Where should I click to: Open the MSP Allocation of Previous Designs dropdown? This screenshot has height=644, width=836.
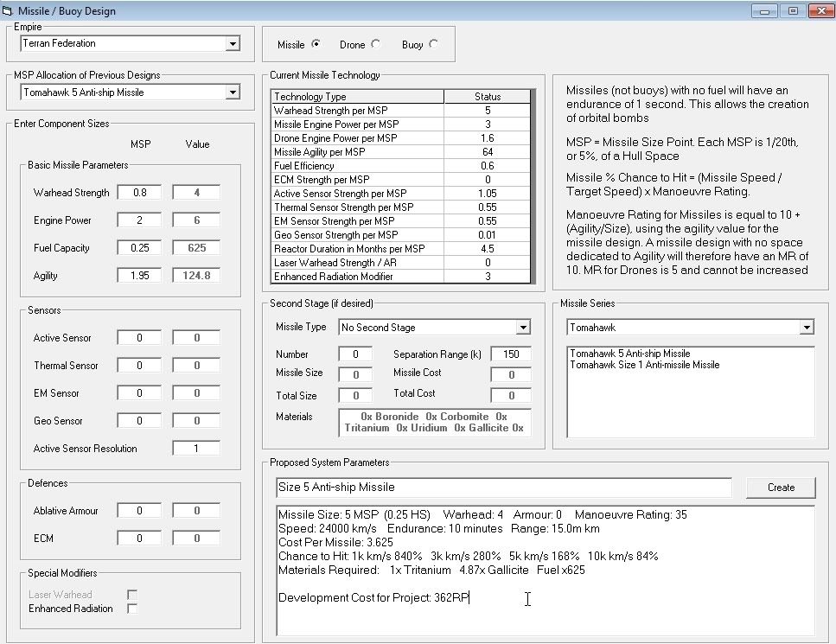coord(233,92)
